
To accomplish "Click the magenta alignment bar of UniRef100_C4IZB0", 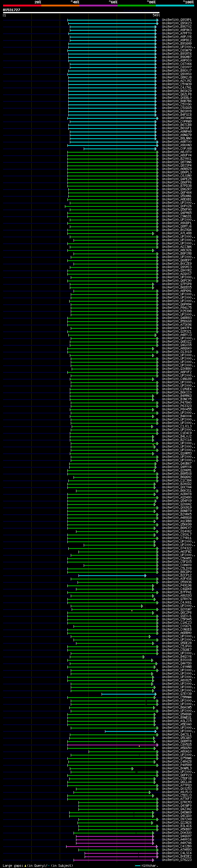I will coord(112,846).
